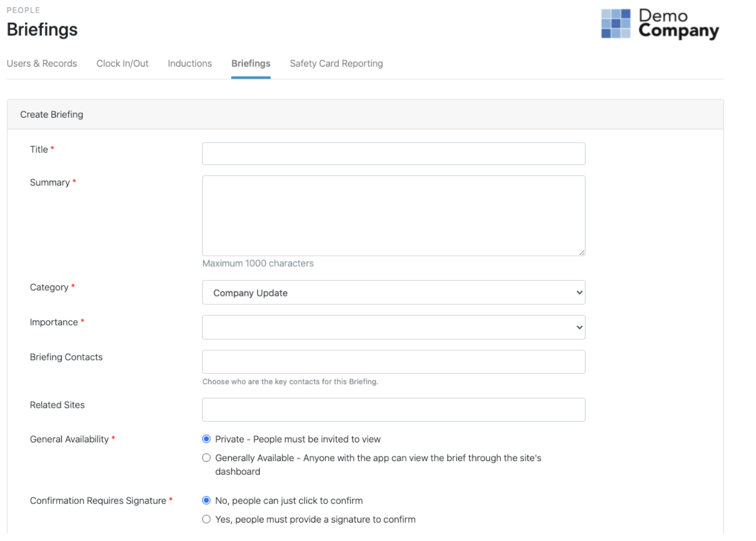Click the Demo Company logo
This screenshot has width=756, height=541.
659,24
